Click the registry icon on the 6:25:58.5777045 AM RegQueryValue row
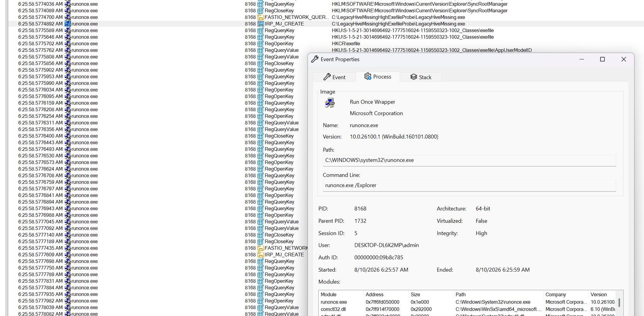 pos(260,221)
